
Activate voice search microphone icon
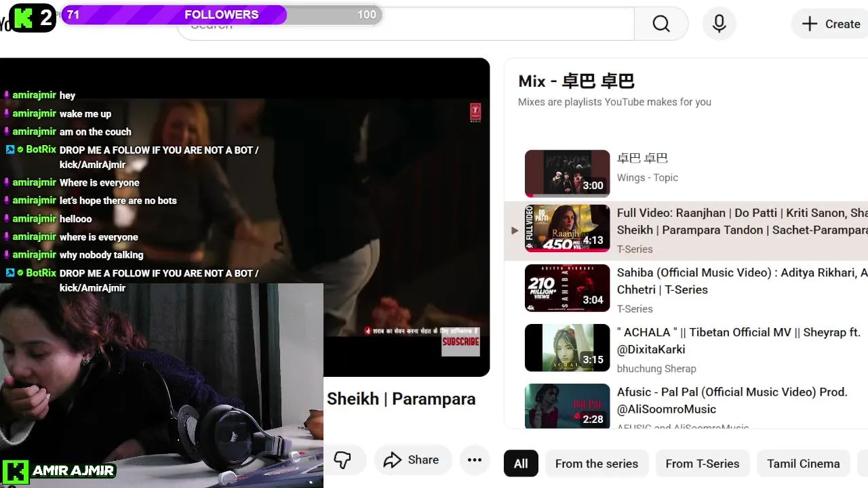pos(719,24)
